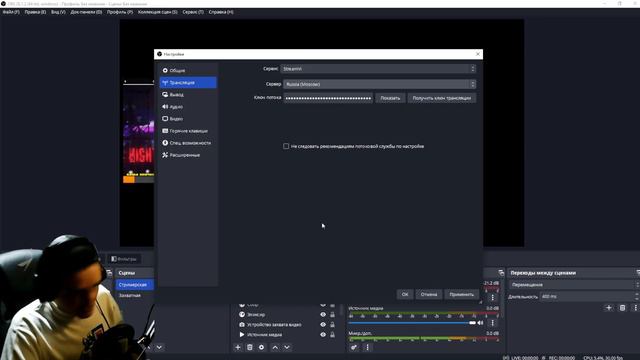Image resolution: width=640 pixels, height=360 pixels.
Task: Expand the Сервер dropdown showing Russia (Moscow)
Action: click(380, 84)
